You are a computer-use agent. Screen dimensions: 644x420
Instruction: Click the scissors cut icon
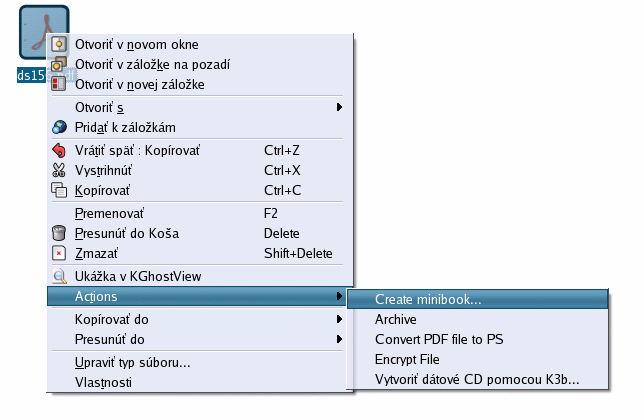[x=59, y=170]
